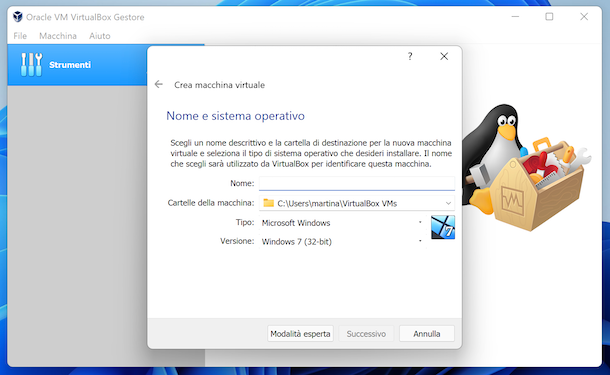Select the Strumenti tools icon
The width and height of the screenshot is (610, 375).
pos(31,65)
